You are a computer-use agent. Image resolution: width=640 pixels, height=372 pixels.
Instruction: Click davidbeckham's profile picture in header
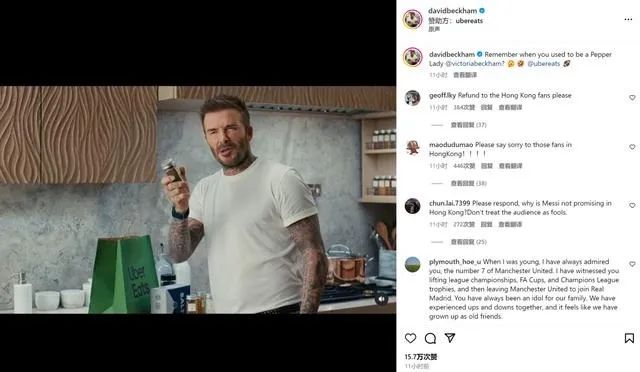(413, 19)
